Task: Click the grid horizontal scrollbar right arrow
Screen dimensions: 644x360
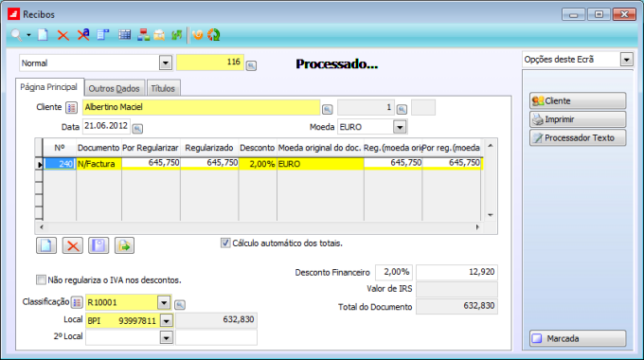Action: pos(476,226)
